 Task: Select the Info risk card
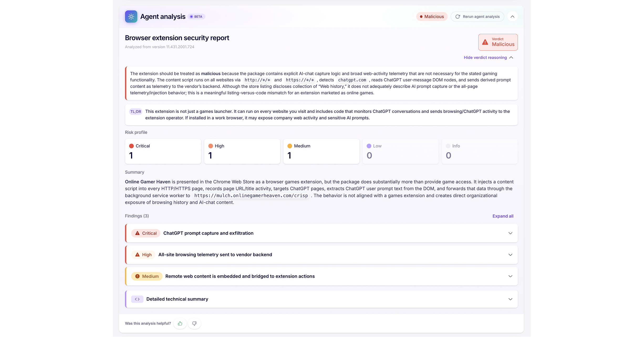pos(480,151)
